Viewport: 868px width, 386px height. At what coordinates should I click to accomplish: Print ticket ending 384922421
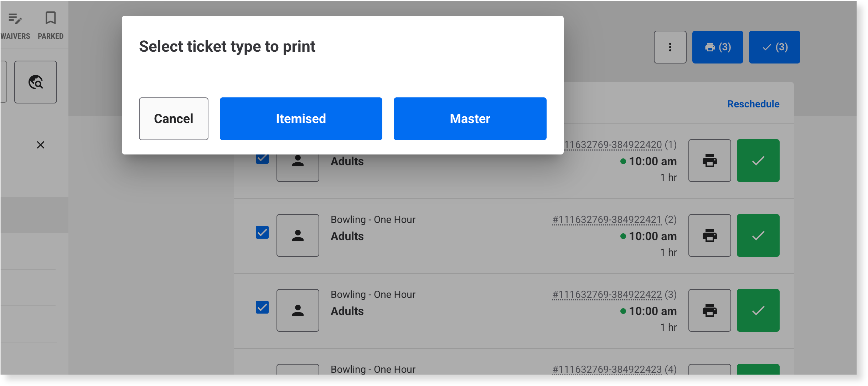click(709, 235)
